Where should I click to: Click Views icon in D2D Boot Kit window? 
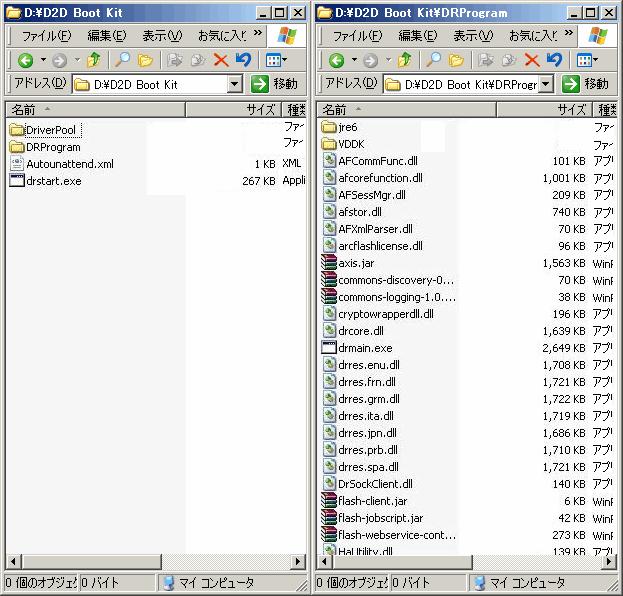click(x=273, y=60)
